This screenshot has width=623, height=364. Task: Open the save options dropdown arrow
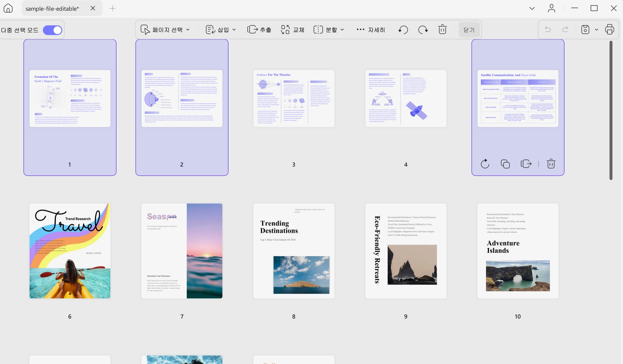[x=596, y=30]
